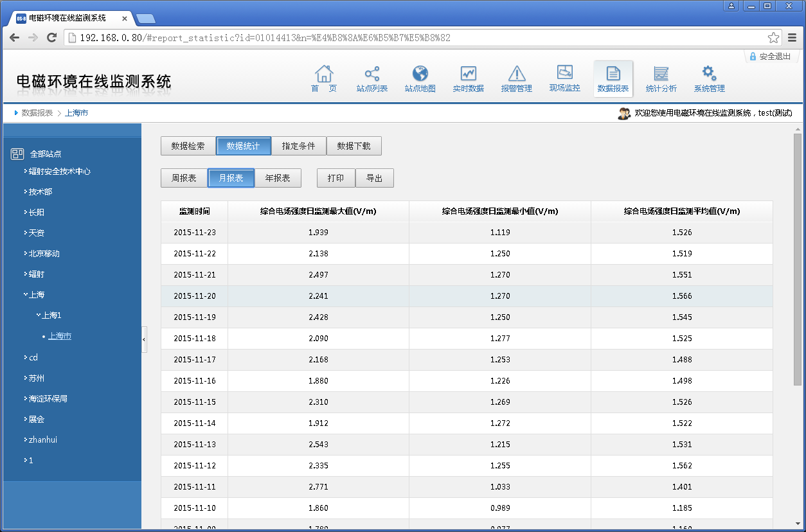Open the 站点列表 site list icon

[372, 73]
